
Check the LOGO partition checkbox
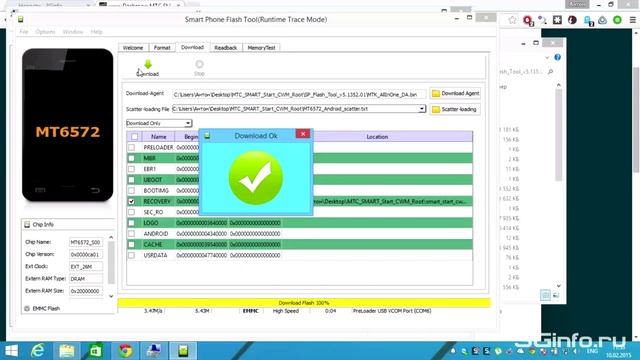coord(131,223)
